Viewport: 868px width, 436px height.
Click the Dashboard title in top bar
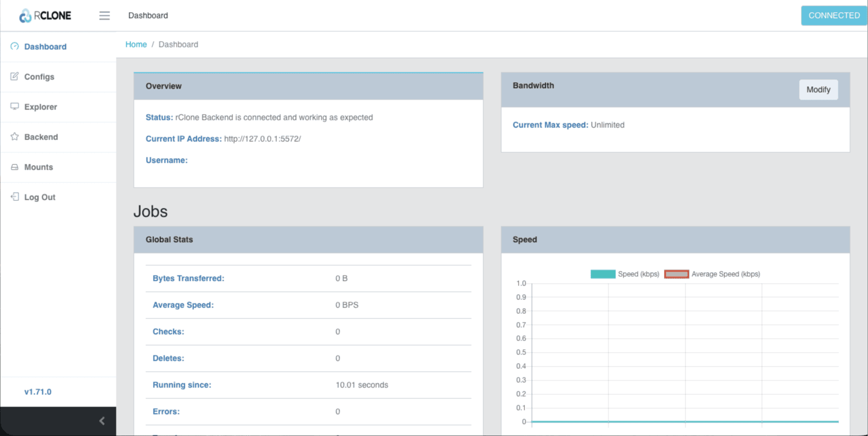[x=148, y=16]
